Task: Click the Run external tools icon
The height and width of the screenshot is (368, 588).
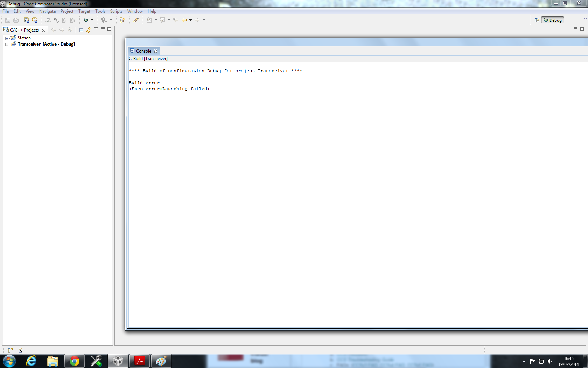Action: [104, 20]
